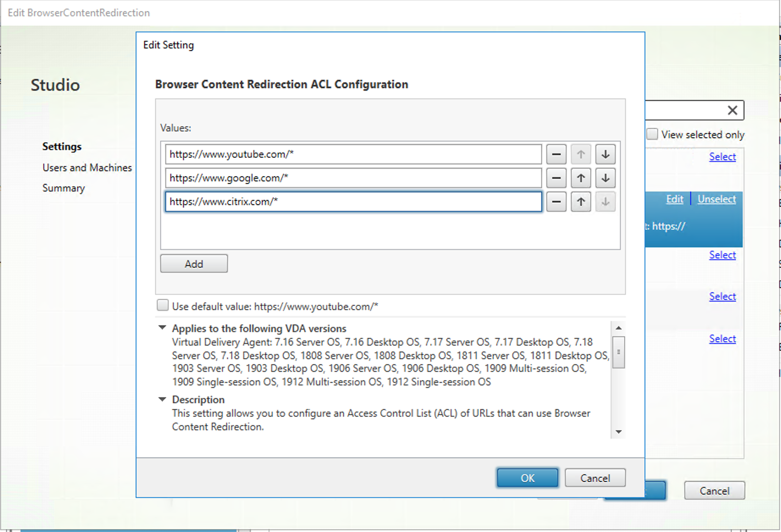781x532 pixels.
Task: Remove the https://www.citrix.com/* entry
Action: point(556,202)
